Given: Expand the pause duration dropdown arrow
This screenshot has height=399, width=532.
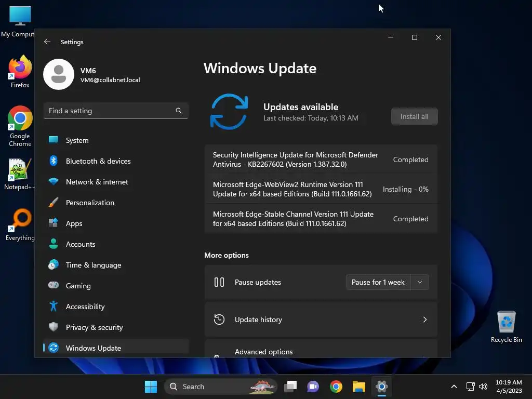Looking at the screenshot, I should 420,282.
